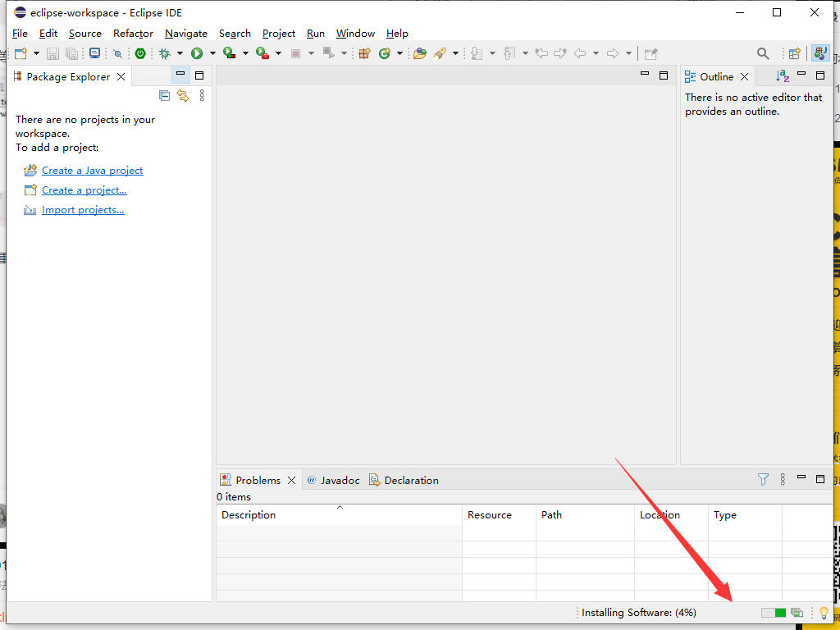Click the New wizard toolbar icon
Screen dimensions: 840x630
[21, 53]
